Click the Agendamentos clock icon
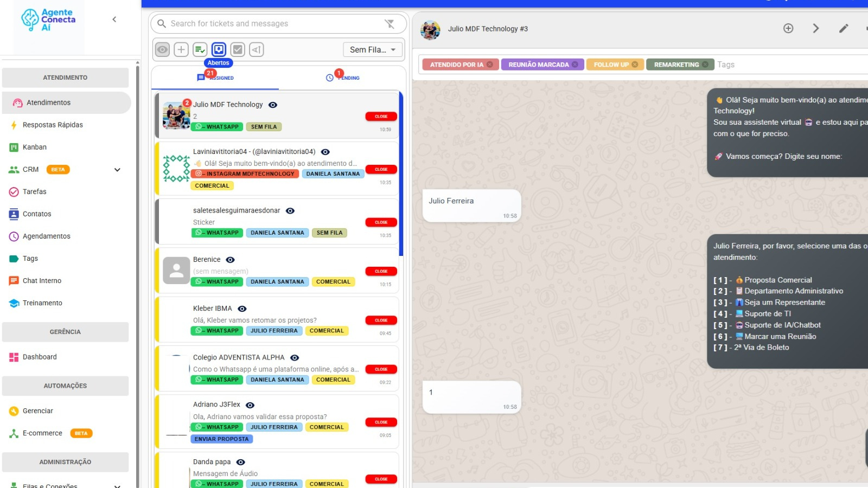The width and height of the screenshot is (868, 488). (14, 236)
